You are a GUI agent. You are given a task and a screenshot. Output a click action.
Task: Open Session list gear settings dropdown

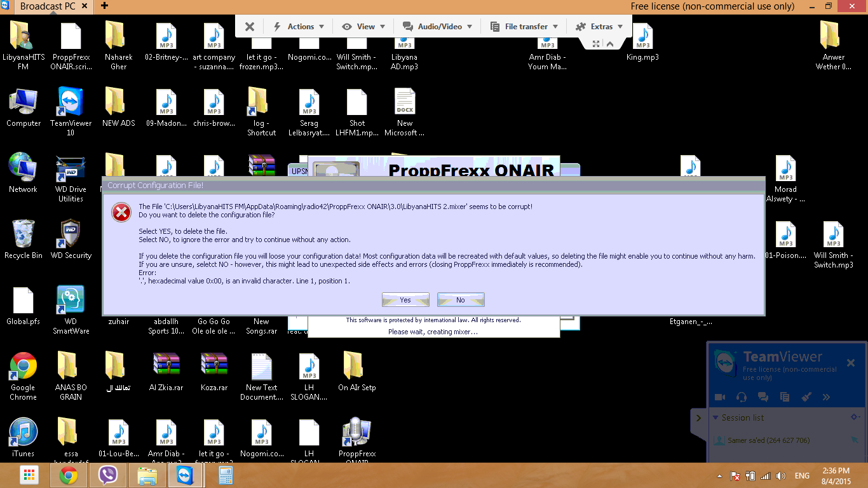855,417
